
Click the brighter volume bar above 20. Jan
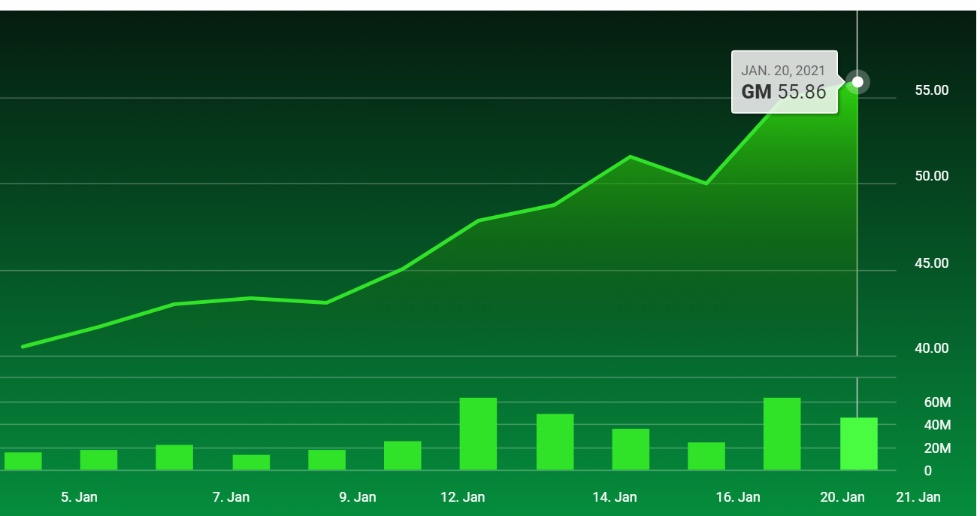click(x=858, y=444)
